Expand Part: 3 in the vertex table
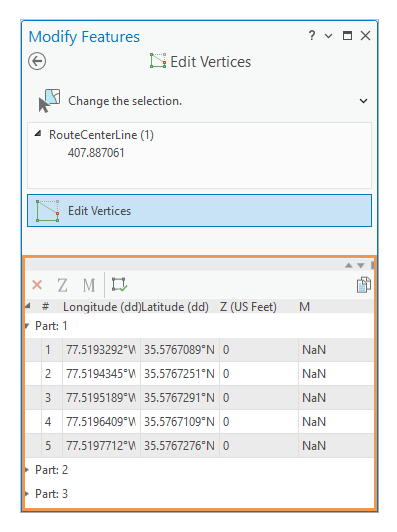This screenshot has height=532, width=397. [27, 493]
